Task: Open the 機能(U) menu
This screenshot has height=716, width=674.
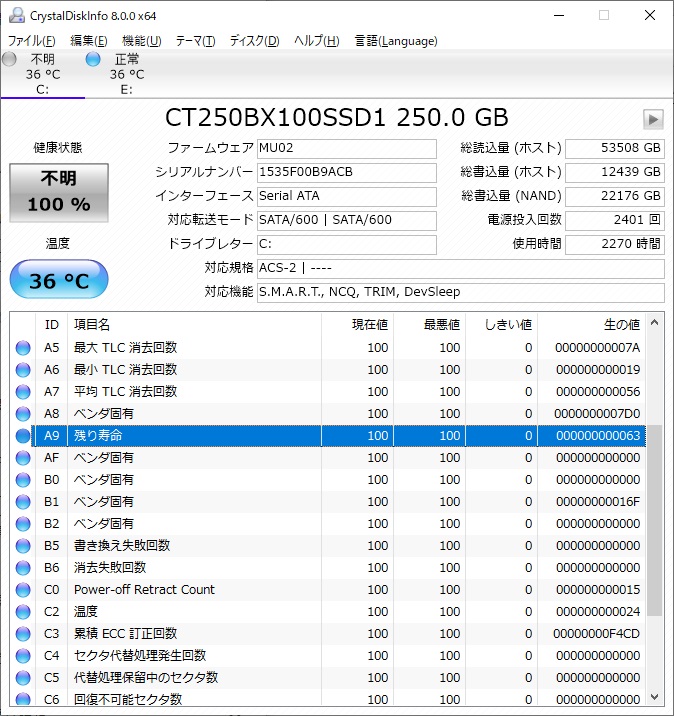Action: point(142,41)
